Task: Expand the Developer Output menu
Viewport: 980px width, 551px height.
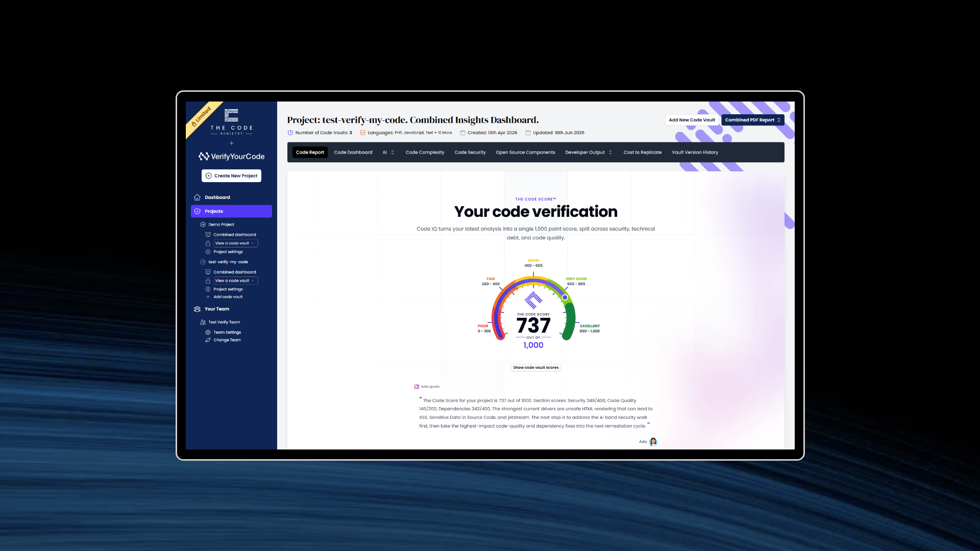Action: [589, 153]
